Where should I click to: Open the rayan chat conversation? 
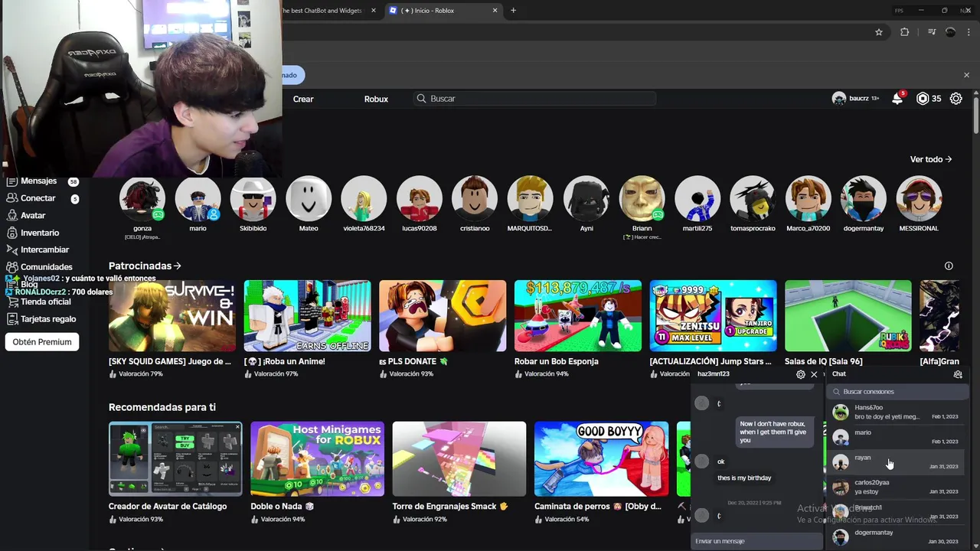coord(897,462)
